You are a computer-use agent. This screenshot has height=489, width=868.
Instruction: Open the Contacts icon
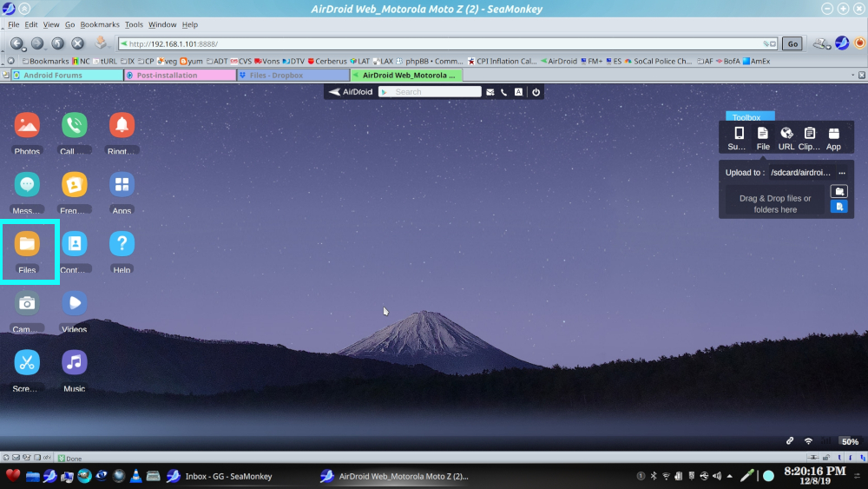click(74, 244)
